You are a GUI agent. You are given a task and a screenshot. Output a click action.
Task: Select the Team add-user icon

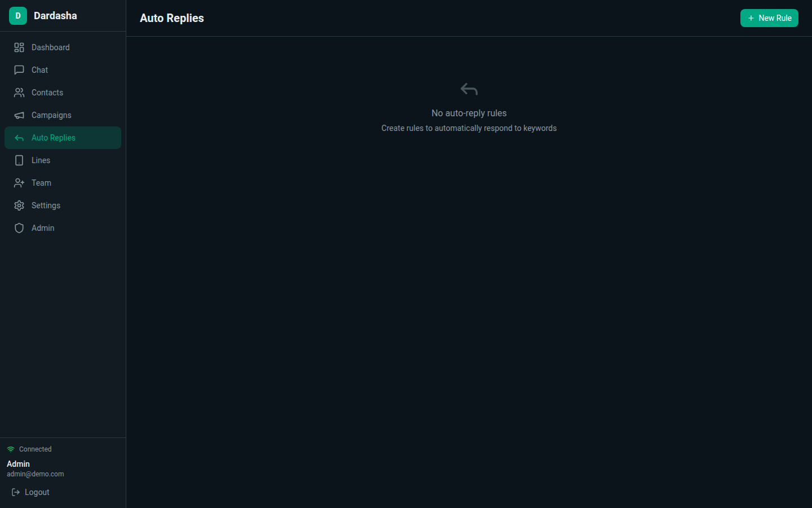tap(19, 183)
